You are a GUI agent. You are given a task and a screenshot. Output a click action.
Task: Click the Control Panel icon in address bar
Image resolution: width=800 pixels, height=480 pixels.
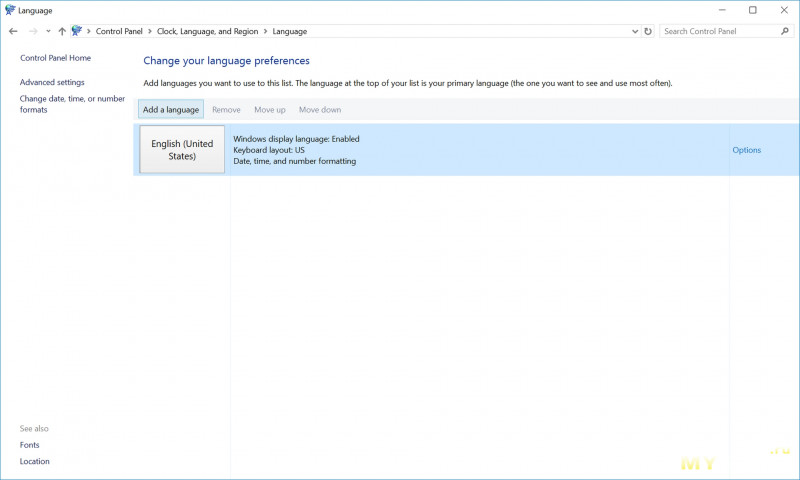(77, 31)
